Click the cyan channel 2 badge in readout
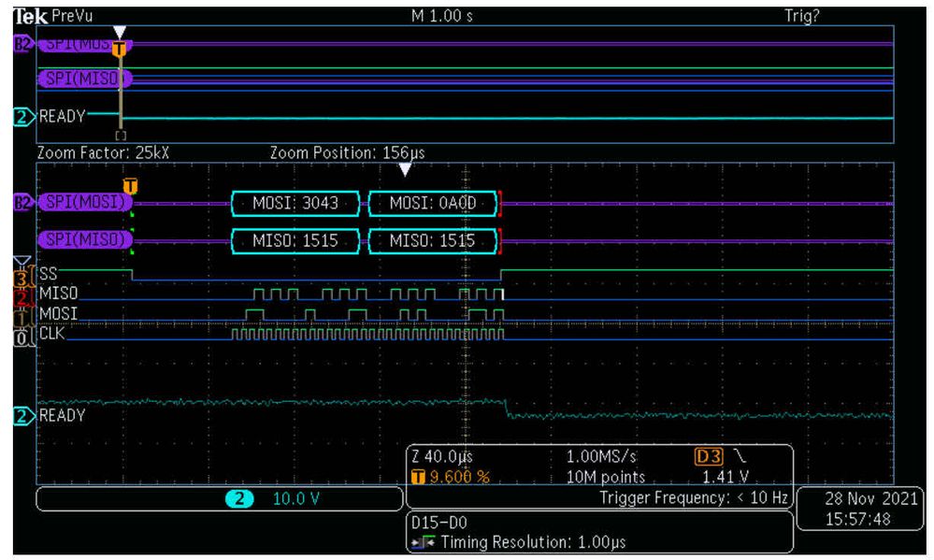 [x=239, y=498]
